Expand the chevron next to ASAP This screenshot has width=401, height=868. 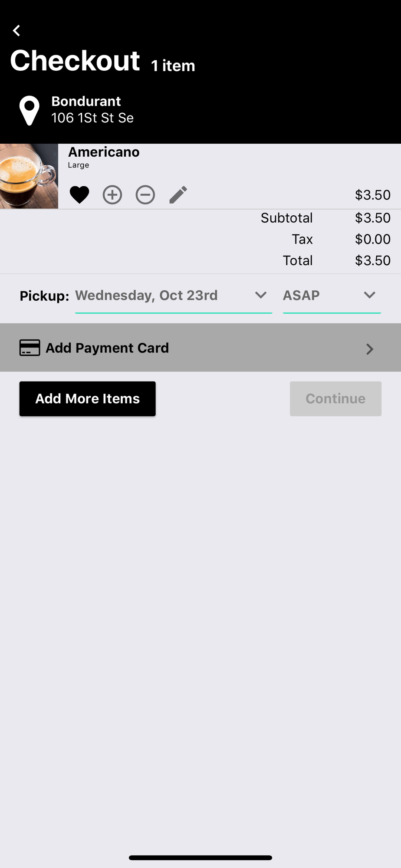point(369,296)
